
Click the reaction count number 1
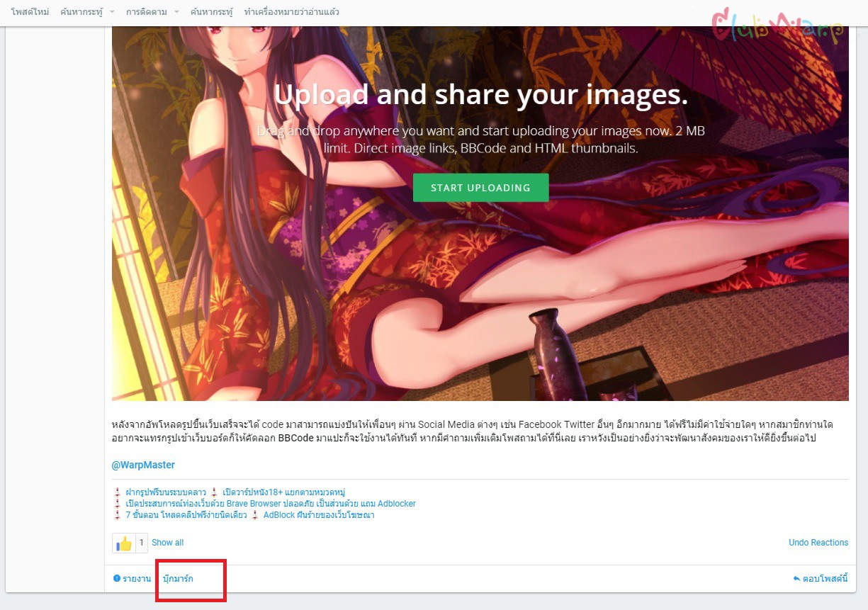[x=141, y=543]
